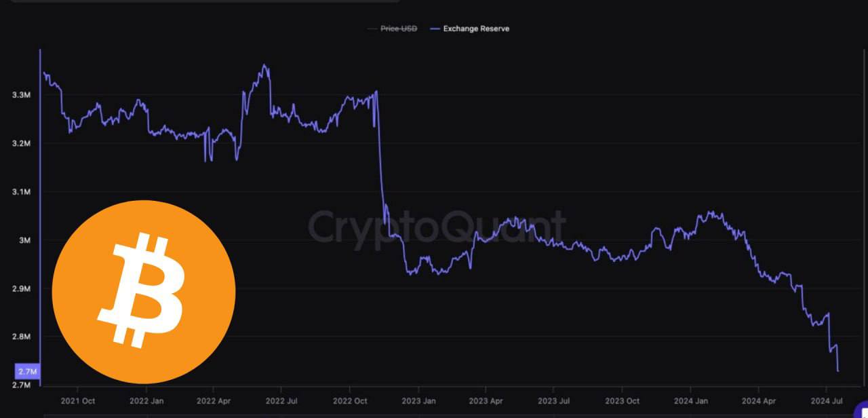The image size is (868, 418).
Task: Click the CryptoQuant watermark in the chart
Action: pos(436,227)
